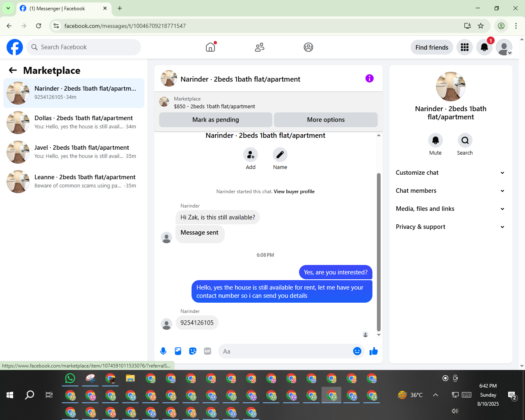Add people to the chat
Screen dimensions: 525x420
(x=251, y=155)
